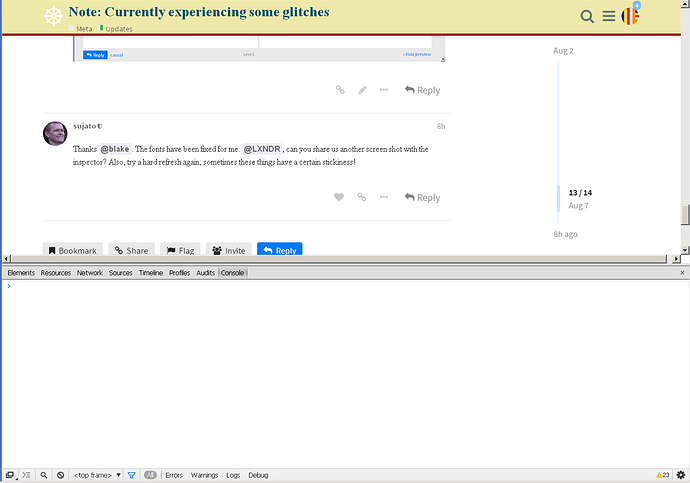Click the 13 / 14 post position indicator

580,193
